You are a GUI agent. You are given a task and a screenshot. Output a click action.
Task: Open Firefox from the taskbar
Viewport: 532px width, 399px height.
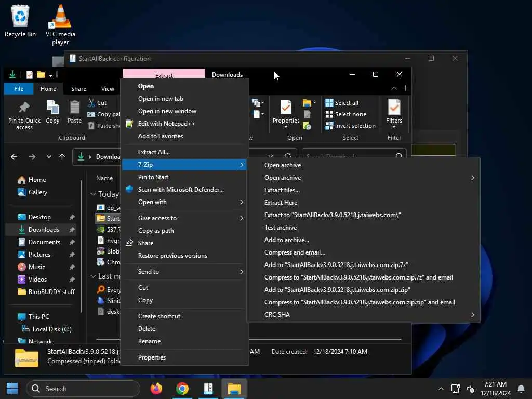[x=156, y=389]
